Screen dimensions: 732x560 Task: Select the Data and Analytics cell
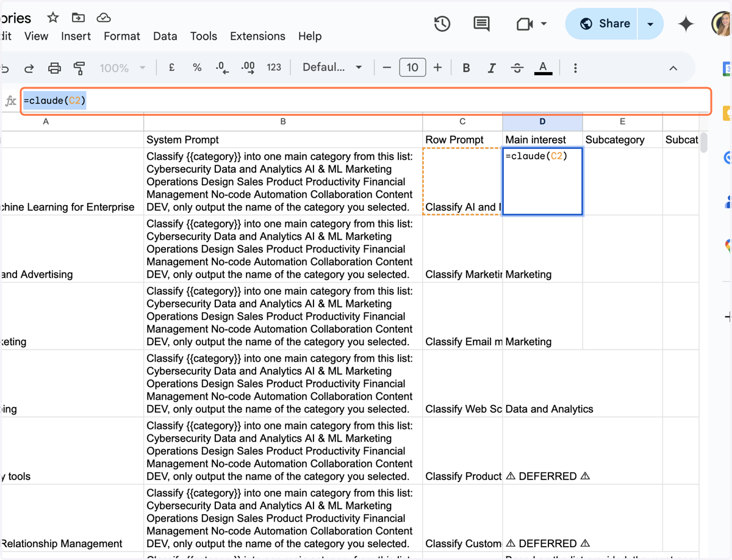tap(542, 384)
